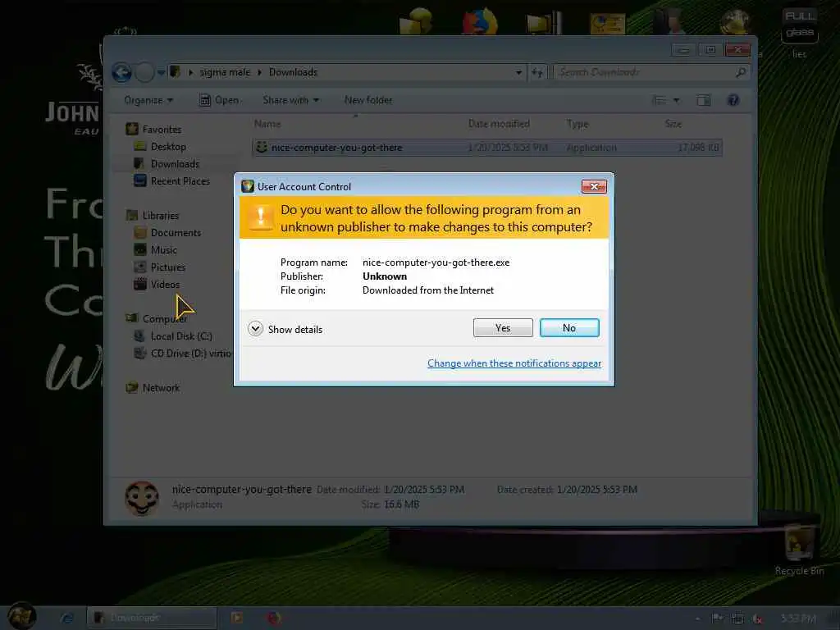Toggle the preview pane icon
Screen dimensions: 840x630
click(x=703, y=100)
